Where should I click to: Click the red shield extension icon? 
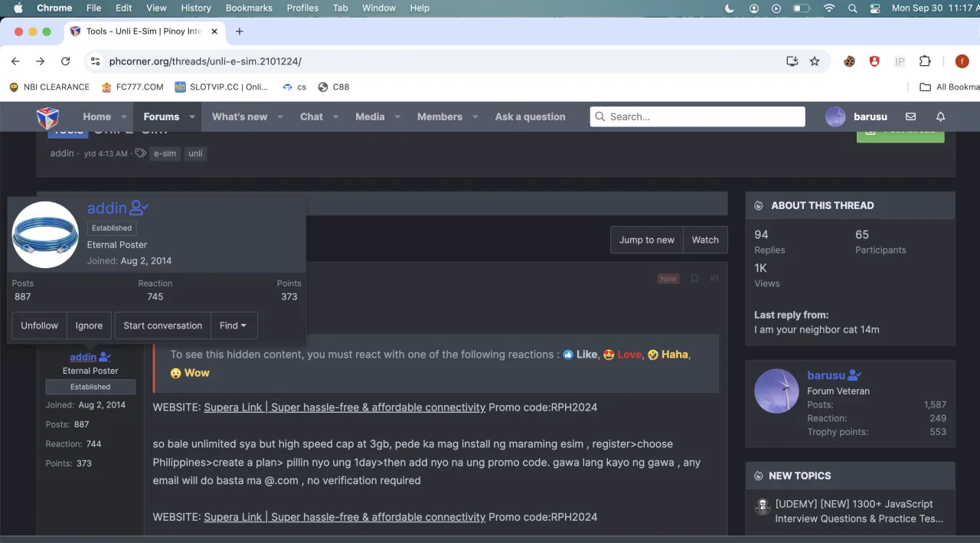(x=874, y=61)
